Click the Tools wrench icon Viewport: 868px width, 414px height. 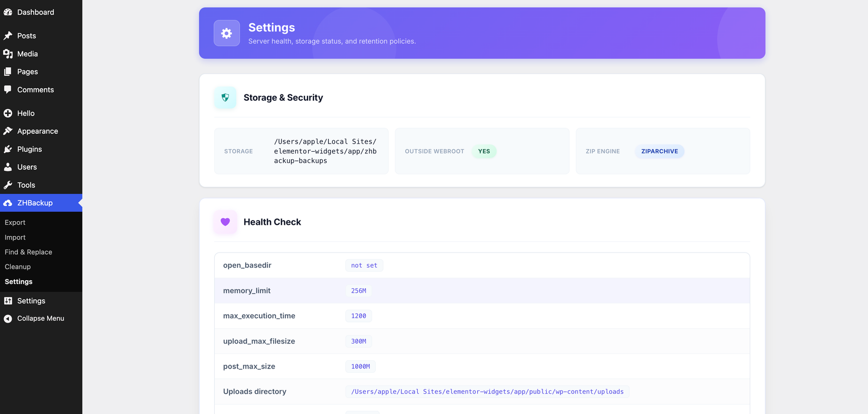pyautogui.click(x=8, y=185)
